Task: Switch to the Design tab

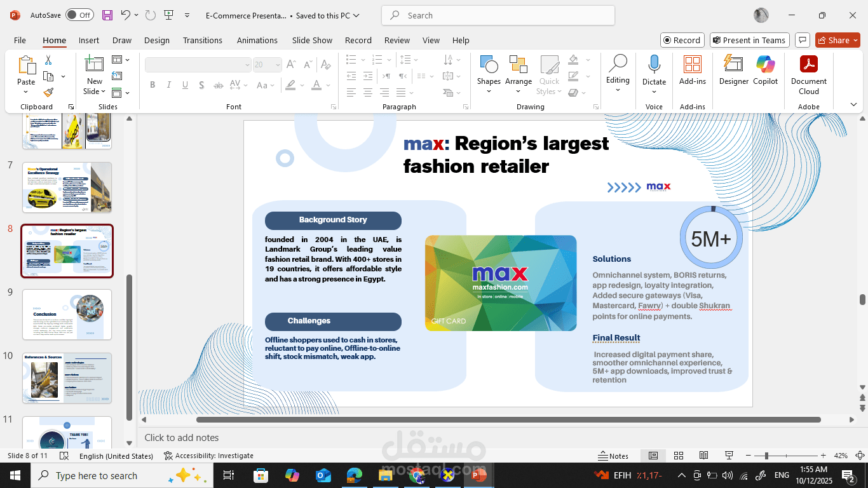Action: click(x=157, y=40)
